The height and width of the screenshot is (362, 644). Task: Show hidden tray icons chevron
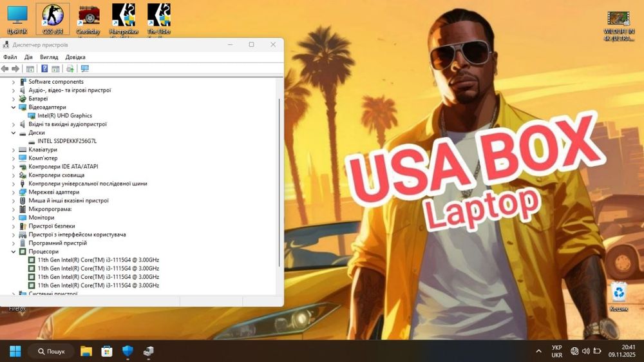click(538, 351)
